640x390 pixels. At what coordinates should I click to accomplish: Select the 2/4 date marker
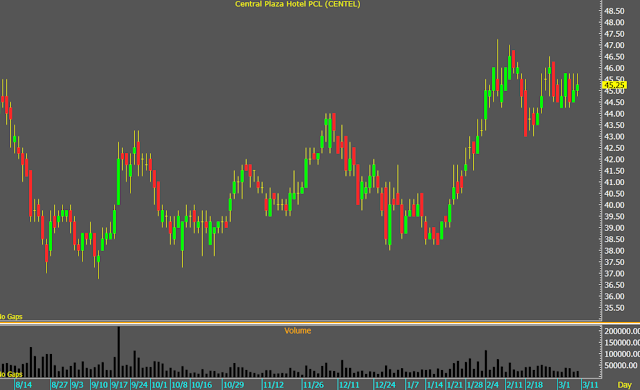pos(492,385)
